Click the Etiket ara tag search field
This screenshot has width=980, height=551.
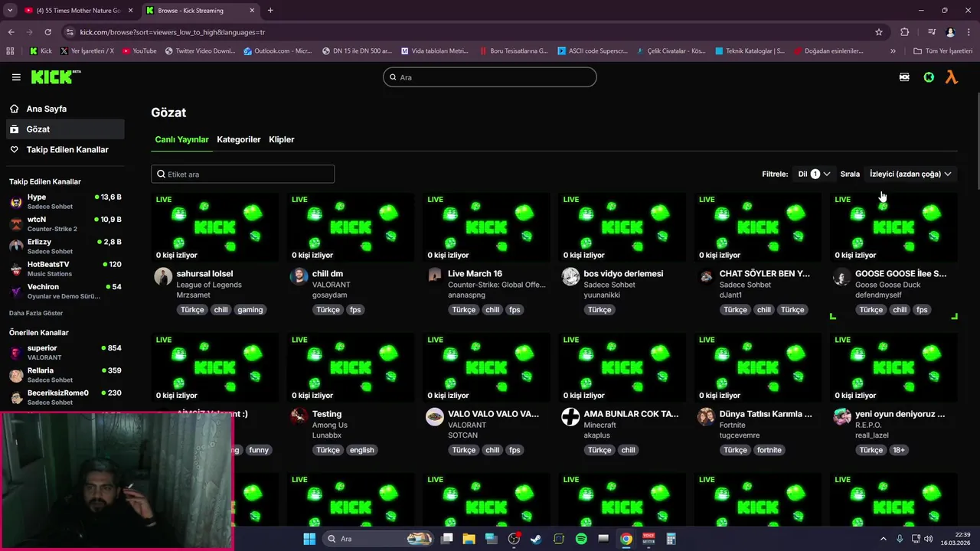pos(243,174)
